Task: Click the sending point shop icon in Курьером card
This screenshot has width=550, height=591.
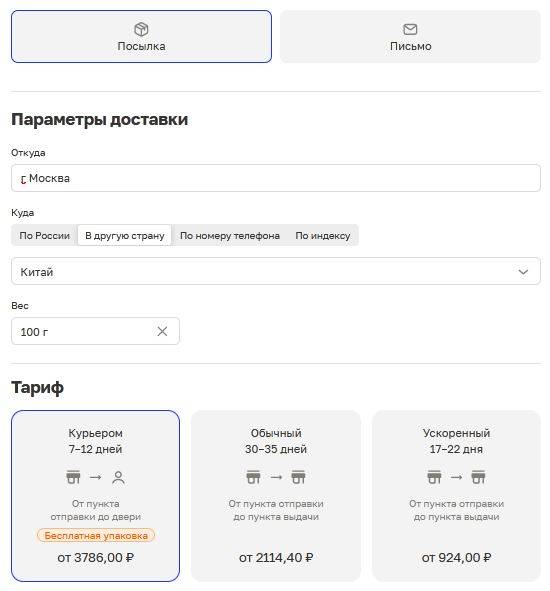Action: click(73, 477)
